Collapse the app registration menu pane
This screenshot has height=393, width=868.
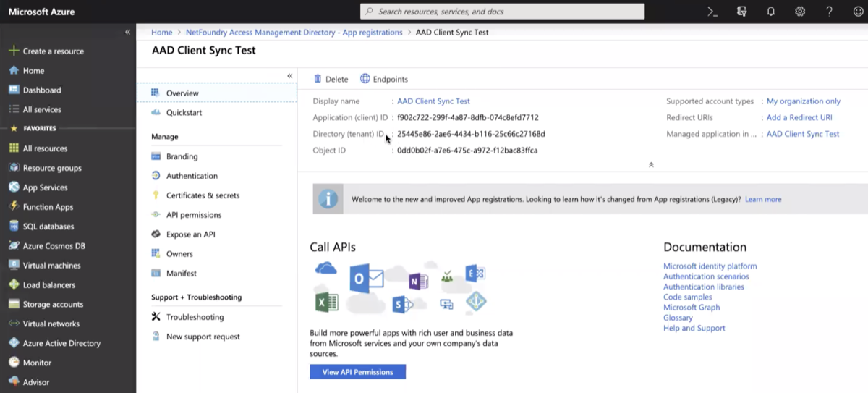coord(289,76)
